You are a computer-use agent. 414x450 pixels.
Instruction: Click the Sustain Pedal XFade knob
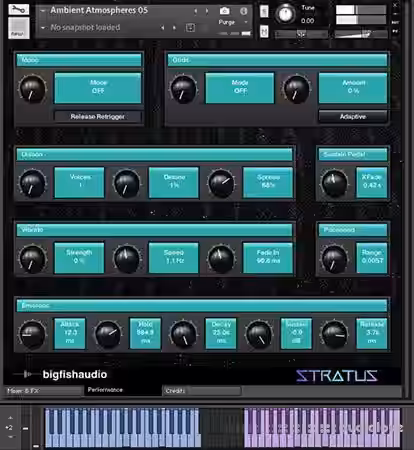(334, 183)
